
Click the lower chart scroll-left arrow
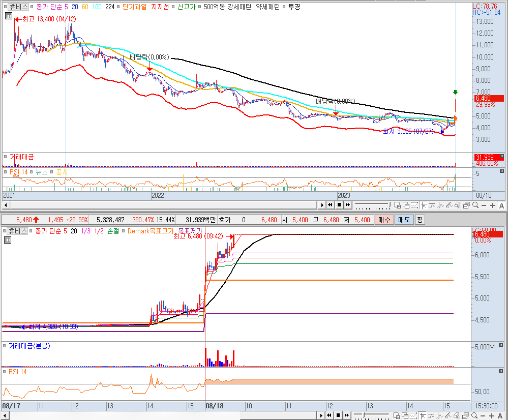click(x=5, y=415)
